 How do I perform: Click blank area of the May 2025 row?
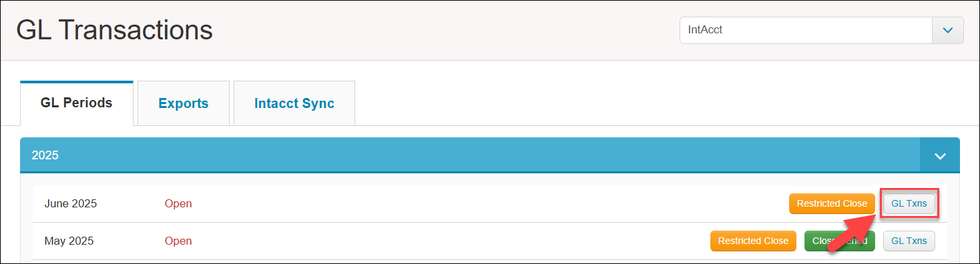[x=447, y=241]
